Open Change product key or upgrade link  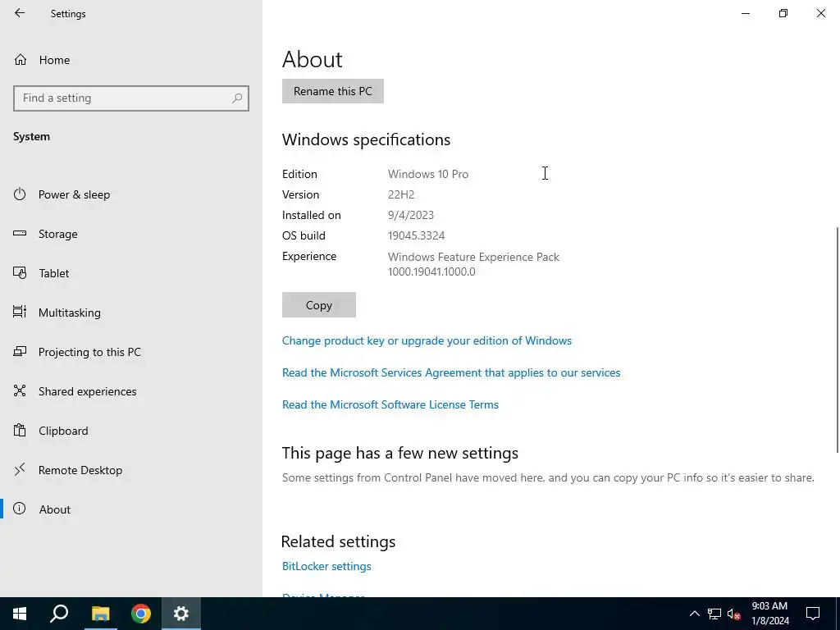coord(427,340)
